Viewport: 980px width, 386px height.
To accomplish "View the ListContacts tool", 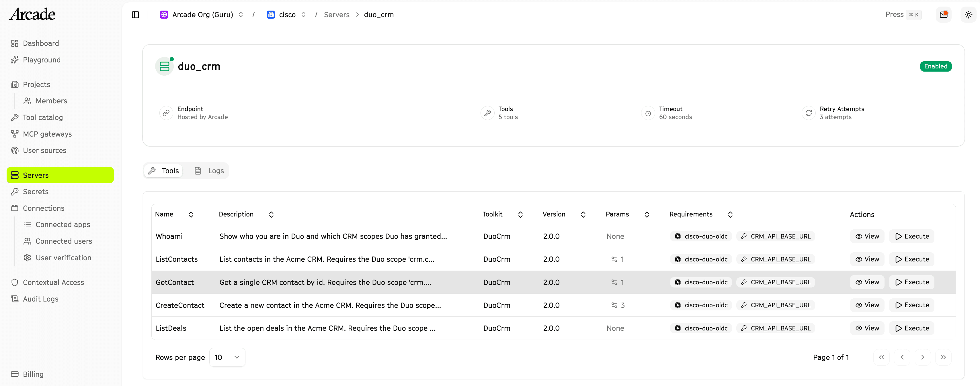I will pyautogui.click(x=867, y=259).
